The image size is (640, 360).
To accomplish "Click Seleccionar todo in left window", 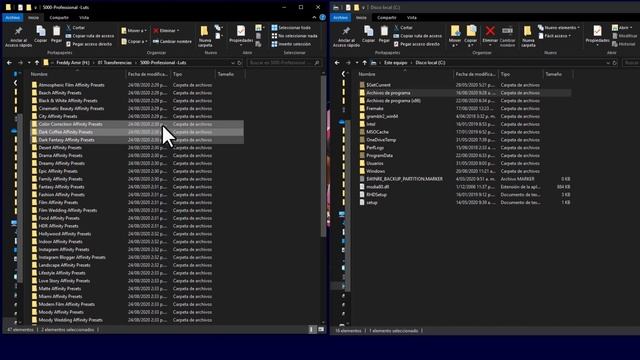I will click(291, 28).
